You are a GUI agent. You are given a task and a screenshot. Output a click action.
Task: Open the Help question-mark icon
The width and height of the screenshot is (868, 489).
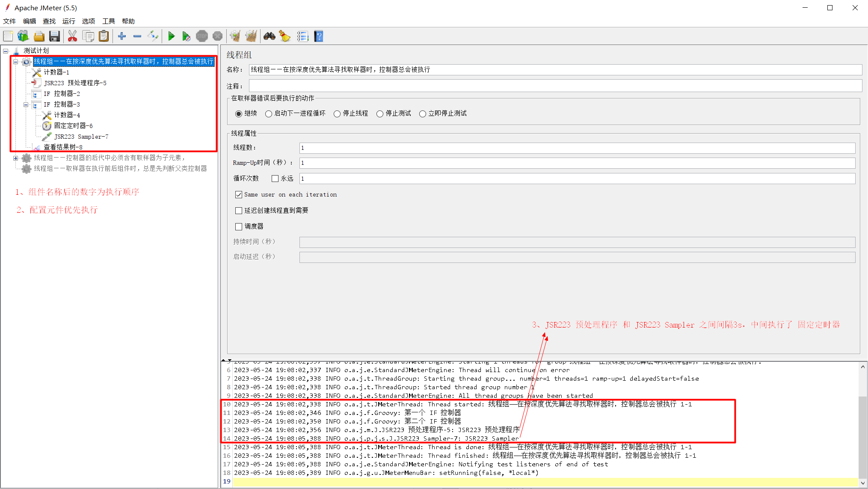click(319, 36)
